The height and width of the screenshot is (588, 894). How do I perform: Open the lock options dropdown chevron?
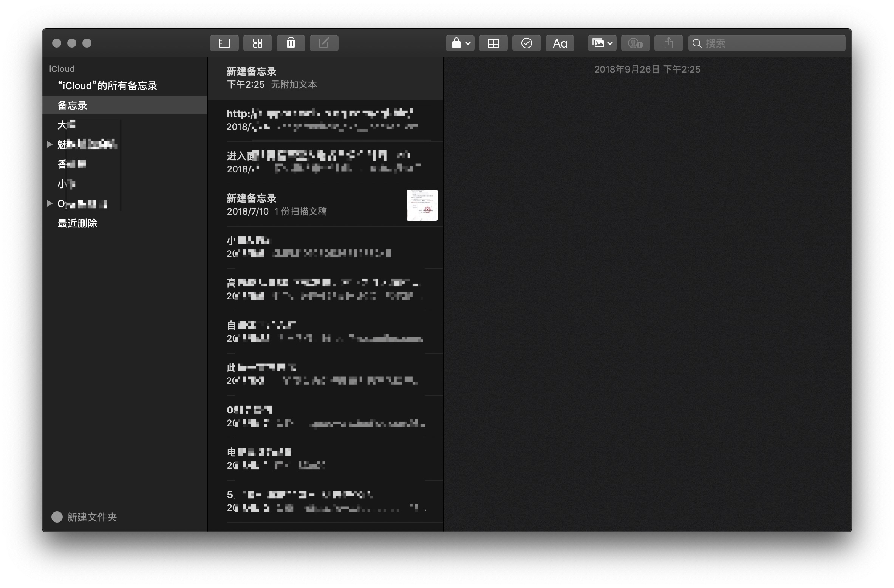[468, 43]
